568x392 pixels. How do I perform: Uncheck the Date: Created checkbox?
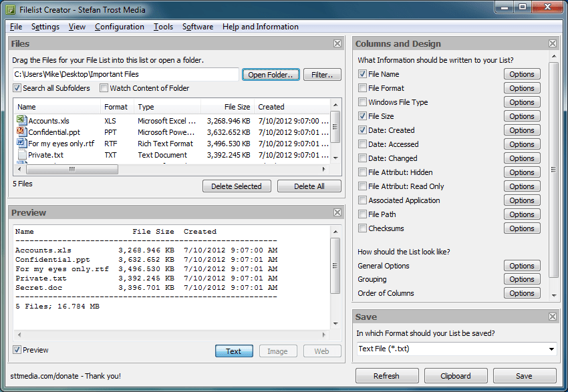pyautogui.click(x=362, y=130)
